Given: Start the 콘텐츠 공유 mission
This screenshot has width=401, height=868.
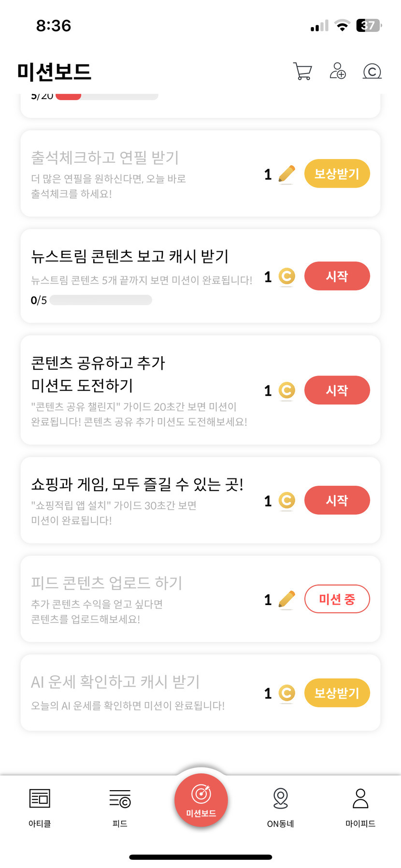Looking at the screenshot, I should [337, 390].
